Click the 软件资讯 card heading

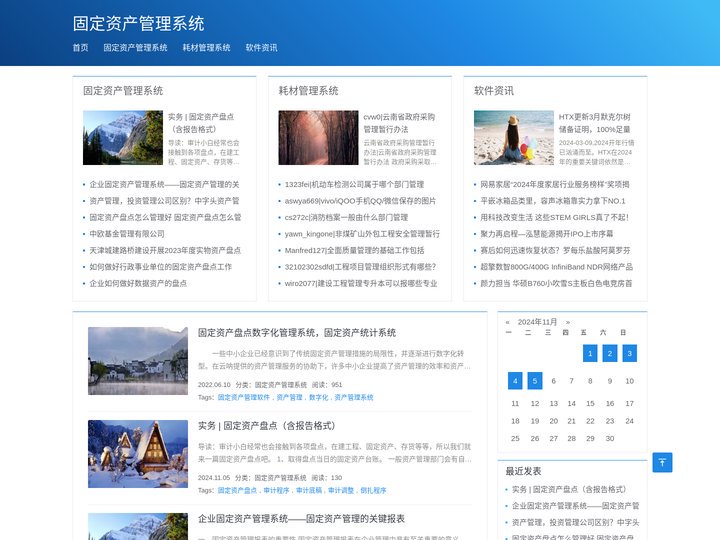click(494, 90)
